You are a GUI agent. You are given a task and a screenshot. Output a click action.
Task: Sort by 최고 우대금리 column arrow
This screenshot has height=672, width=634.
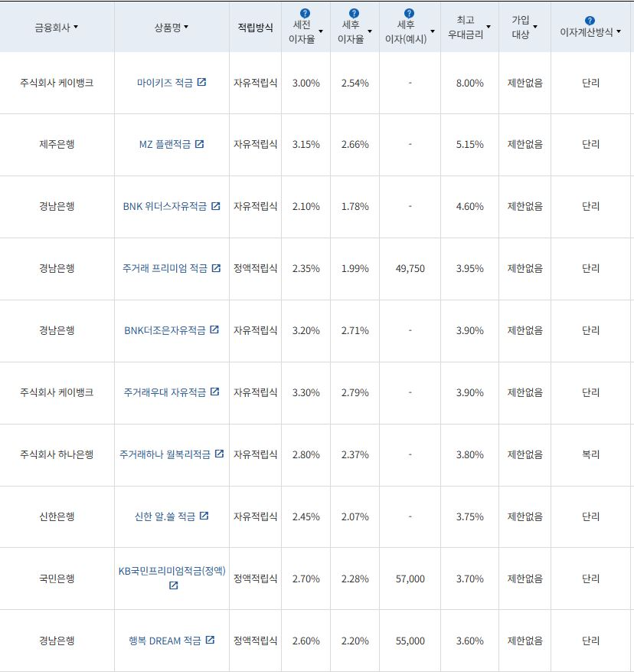coord(489,27)
